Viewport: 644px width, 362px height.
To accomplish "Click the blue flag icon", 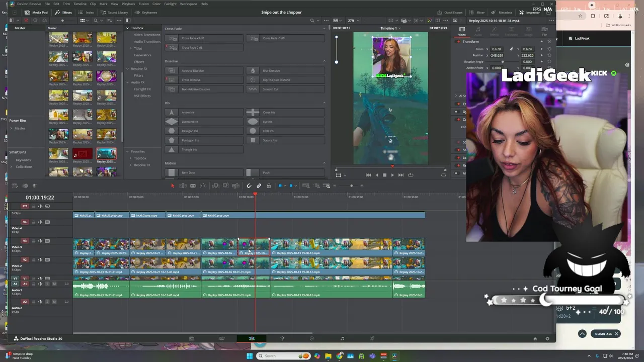I will click(x=280, y=186).
